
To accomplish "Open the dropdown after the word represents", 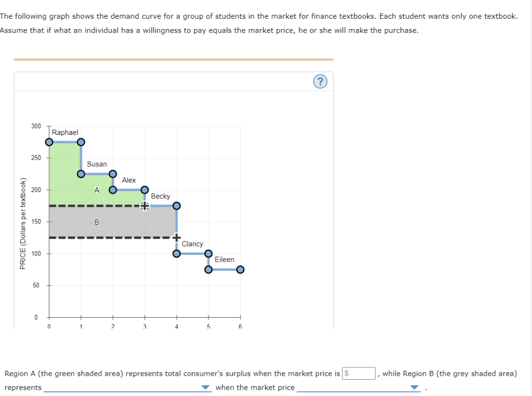I will click(205, 387).
